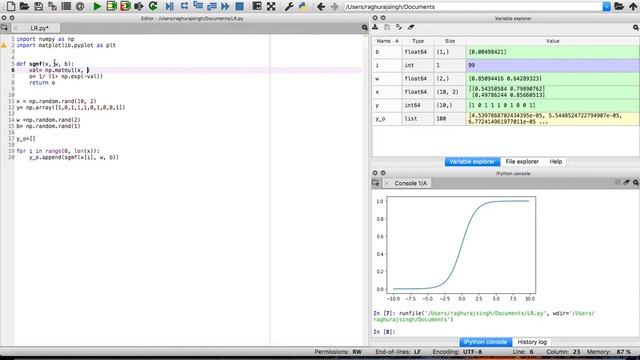640x360 pixels.
Task: Run the current cell
Action: point(111,6)
